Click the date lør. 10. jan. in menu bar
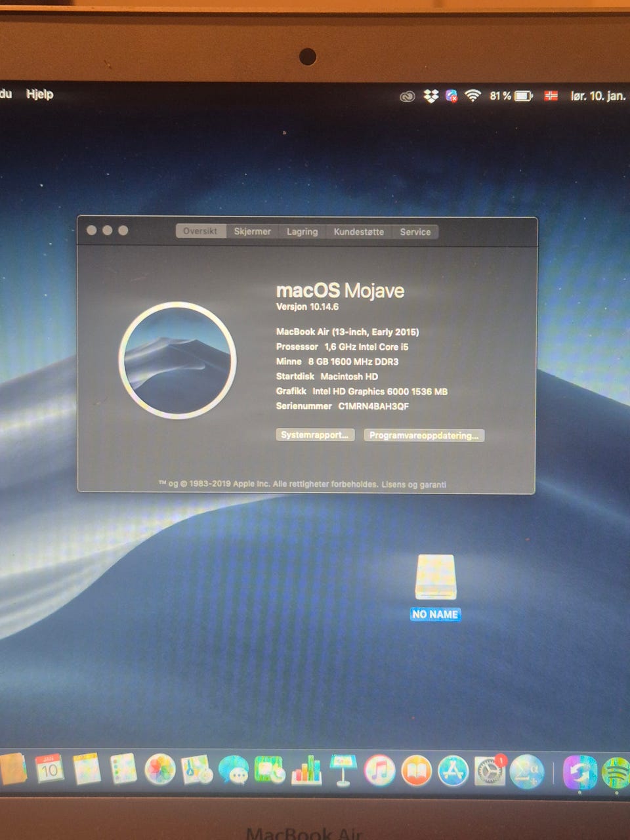The image size is (630, 840). [598, 96]
